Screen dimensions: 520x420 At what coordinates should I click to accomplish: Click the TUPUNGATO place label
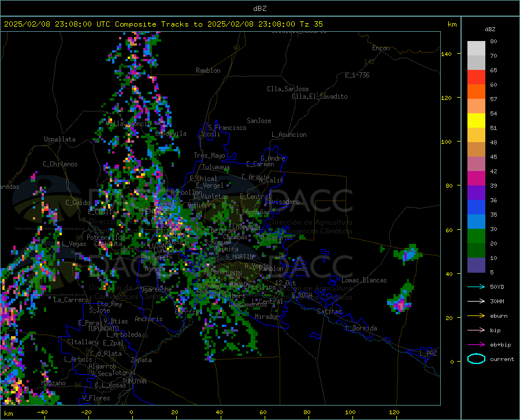[x=103, y=329]
